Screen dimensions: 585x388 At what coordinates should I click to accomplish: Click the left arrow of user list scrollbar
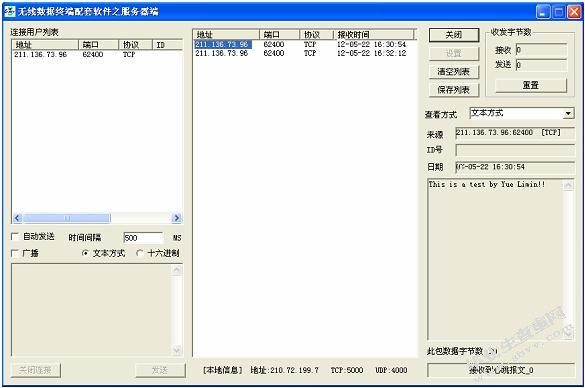(x=18, y=218)
